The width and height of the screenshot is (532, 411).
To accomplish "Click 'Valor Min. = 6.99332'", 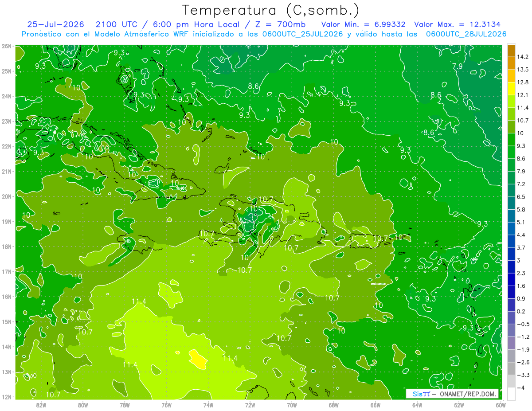I will point(363,24).
